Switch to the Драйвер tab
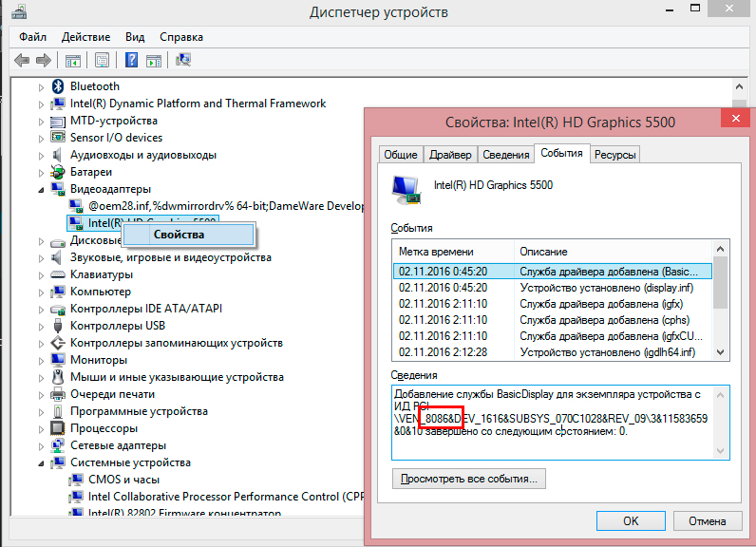This screenshot has width=756, height=547. pyautogui.click(x=449, y=155)
